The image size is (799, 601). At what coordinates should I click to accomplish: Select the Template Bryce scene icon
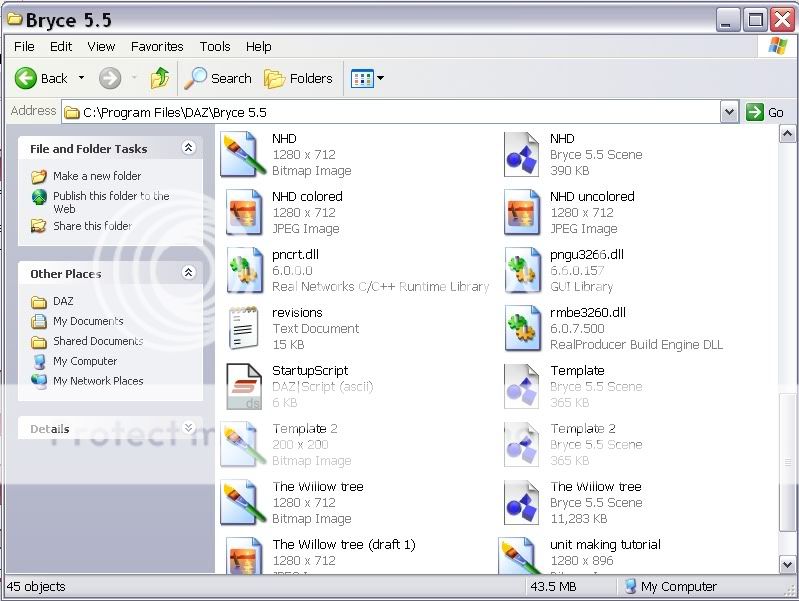pos(521,386)
